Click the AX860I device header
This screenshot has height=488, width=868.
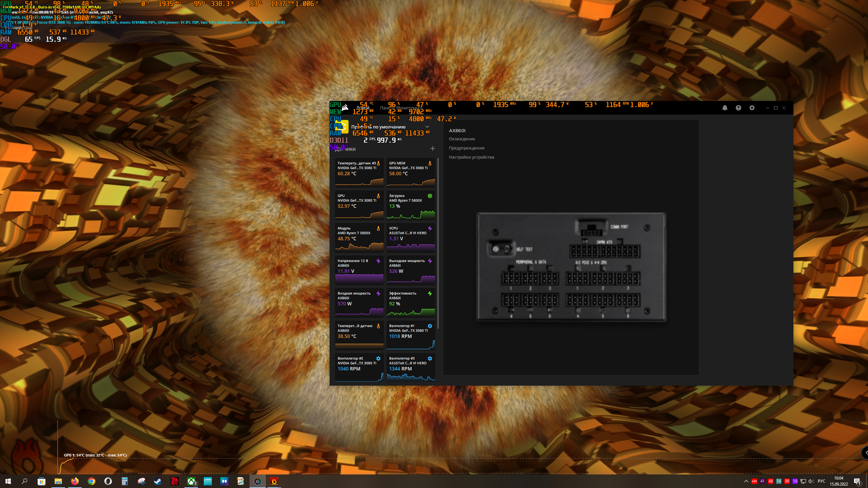(x=457, y=130)
